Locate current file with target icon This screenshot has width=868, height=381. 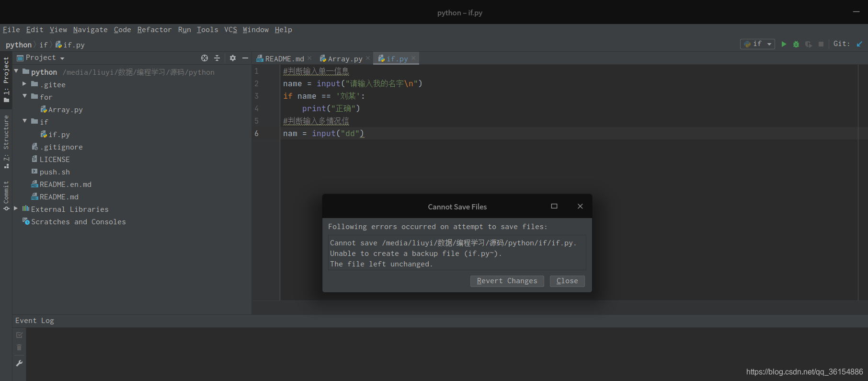click(205, 58)
